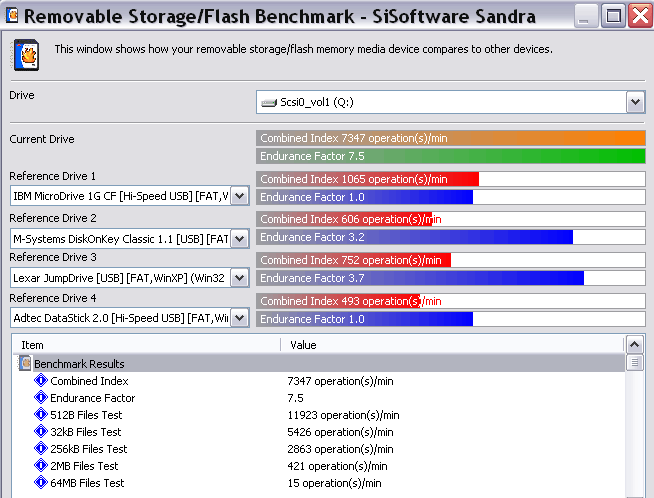
Task: Click the 2MB Files Test row icon
Action: (x=40, y=465)
